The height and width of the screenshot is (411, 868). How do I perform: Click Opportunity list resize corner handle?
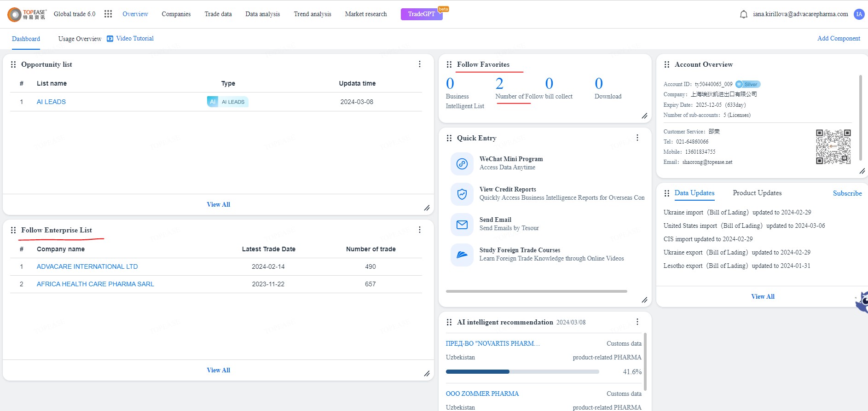(427, 208)
